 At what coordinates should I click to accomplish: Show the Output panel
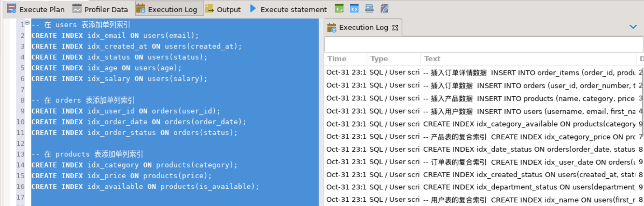click(x=223, y=9)
